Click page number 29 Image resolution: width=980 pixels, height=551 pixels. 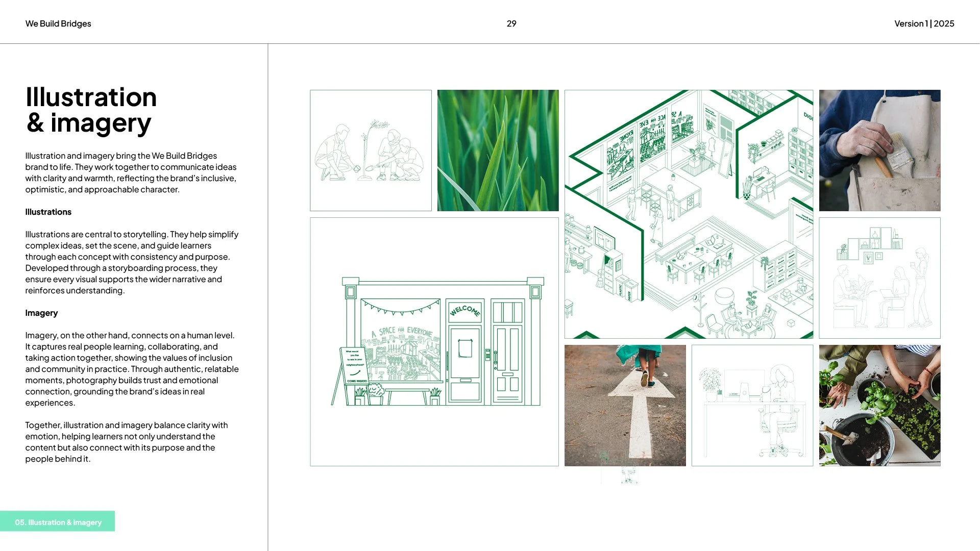[x=511, y=23]
